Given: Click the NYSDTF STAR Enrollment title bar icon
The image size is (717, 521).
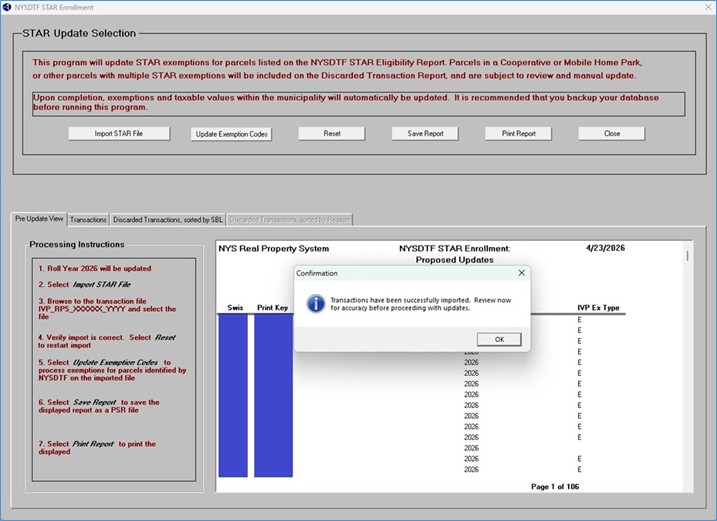Looking at the screenshot, I should click(x=7, y=7).
